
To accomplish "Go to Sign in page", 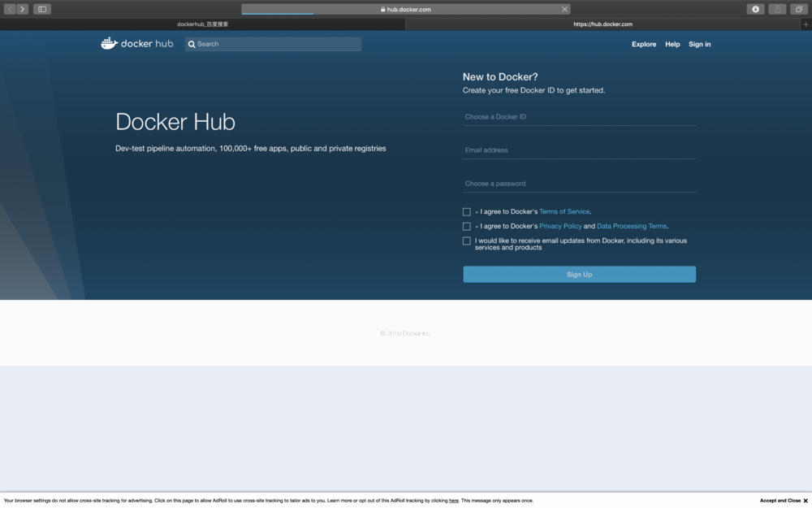I will (700, 44).
